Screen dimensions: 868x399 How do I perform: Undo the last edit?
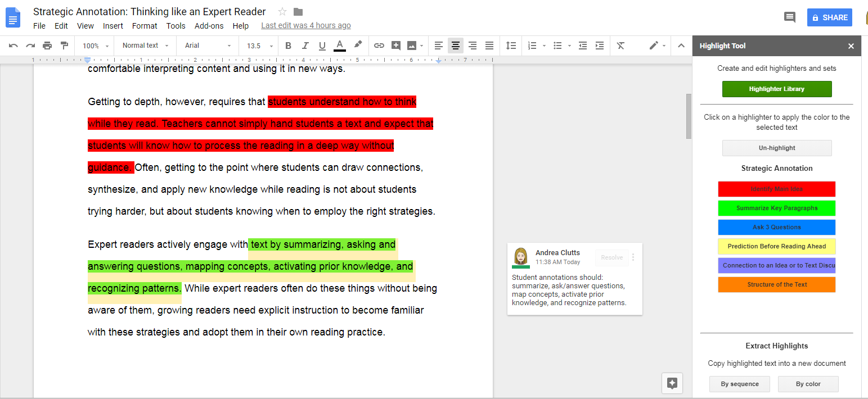(x=13, y=46)
